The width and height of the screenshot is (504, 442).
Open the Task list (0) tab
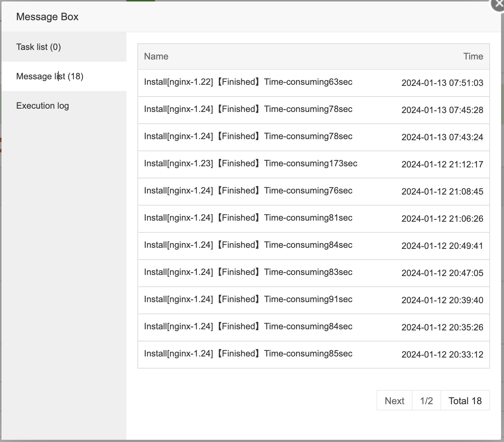[39, 47]
